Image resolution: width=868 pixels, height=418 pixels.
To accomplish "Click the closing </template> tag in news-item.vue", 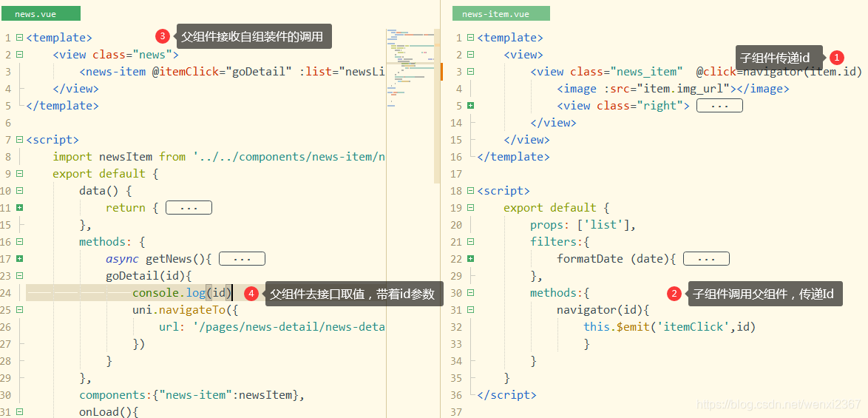I will click(x=513, y=157).
